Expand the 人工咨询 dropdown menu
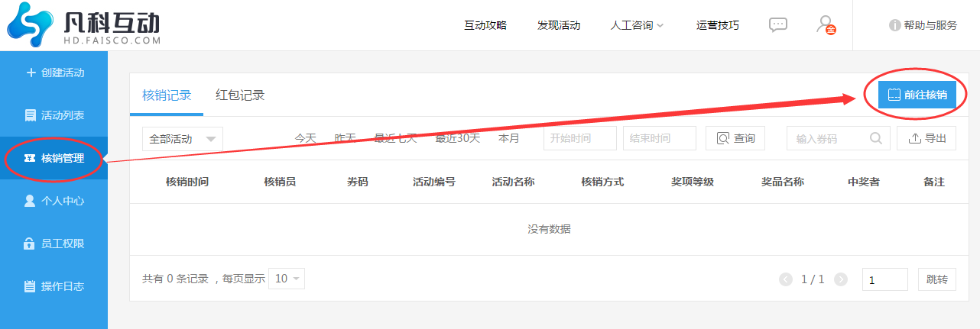Screen dimensions: 980x329 click(638, 25)
